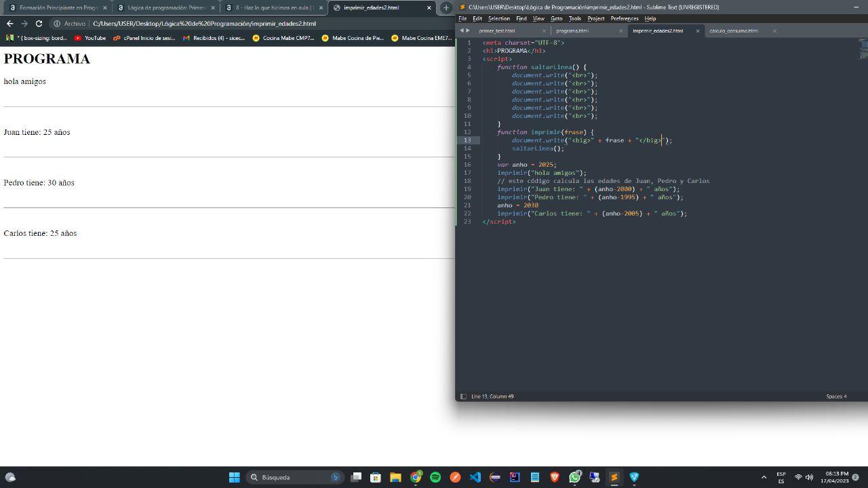Open the Recibidos Gmail bookmark

pos(214,38)
